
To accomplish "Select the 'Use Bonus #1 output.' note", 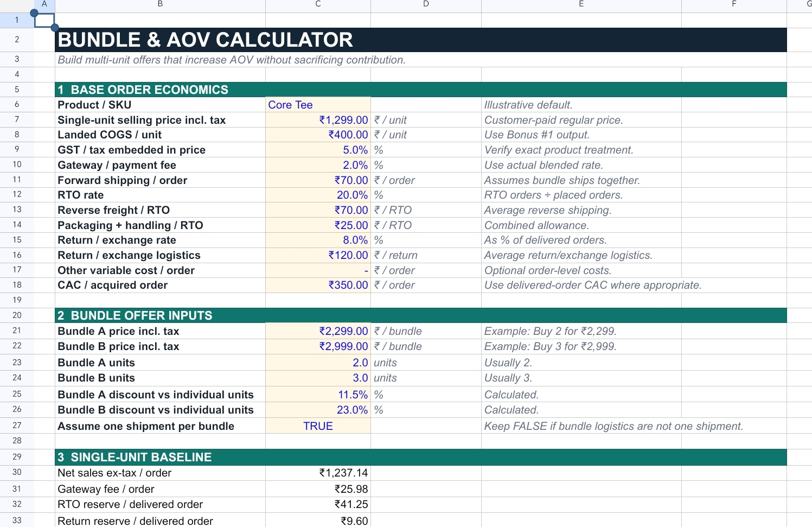I will [x=536, y=135].
